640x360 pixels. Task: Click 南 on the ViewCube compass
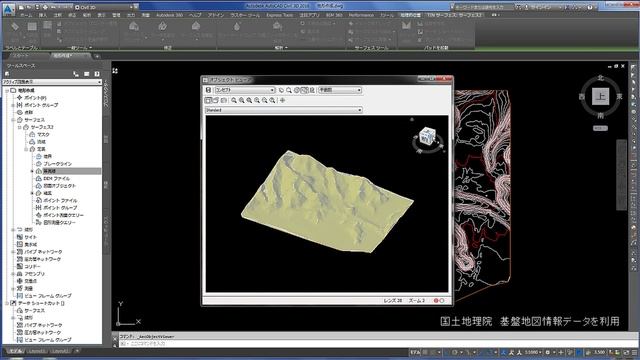click(x=600, y=116)
